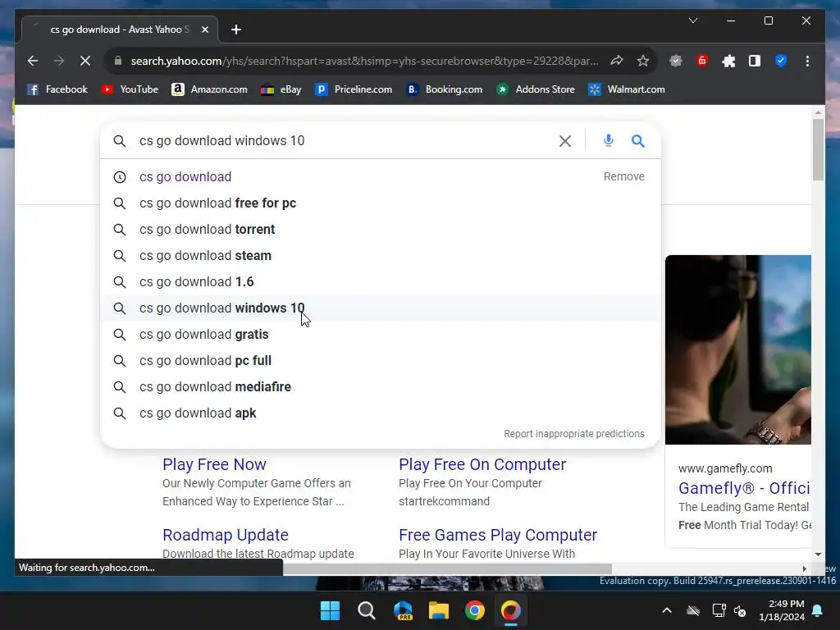This screenshot has width=840, height=630.
Task: Stop loading the current page
Action: tap(84, 61)
